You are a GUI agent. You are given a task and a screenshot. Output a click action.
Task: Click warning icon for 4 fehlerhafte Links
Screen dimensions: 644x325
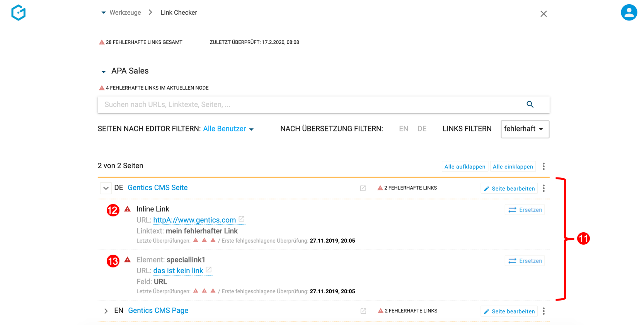[102, 88]
